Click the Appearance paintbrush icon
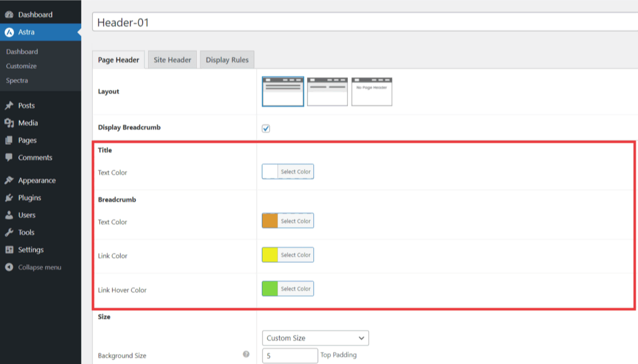This screenshot has height=364, width=638. [x=9, y=181]
